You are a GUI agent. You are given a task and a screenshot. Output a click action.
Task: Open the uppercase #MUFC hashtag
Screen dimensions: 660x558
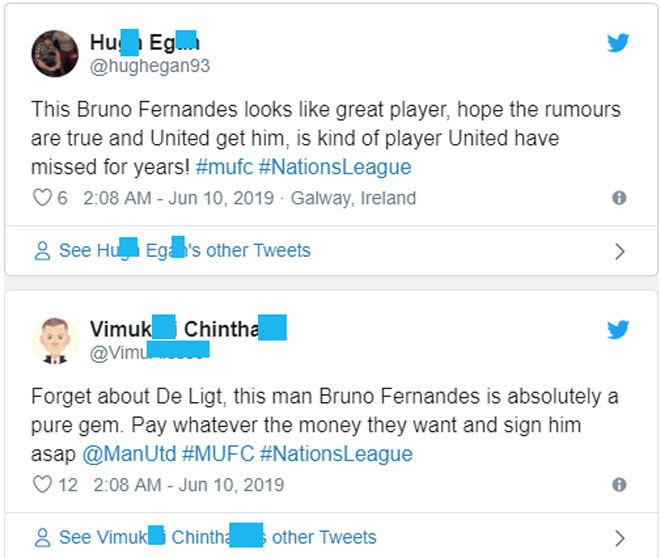click(x=217, y=454)
